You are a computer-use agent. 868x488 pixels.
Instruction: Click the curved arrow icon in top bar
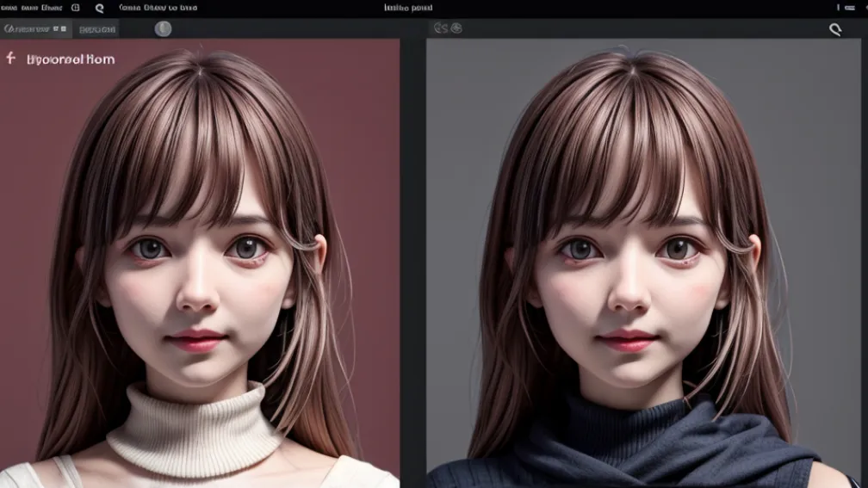pyautogui.click(x=99, y=8)
